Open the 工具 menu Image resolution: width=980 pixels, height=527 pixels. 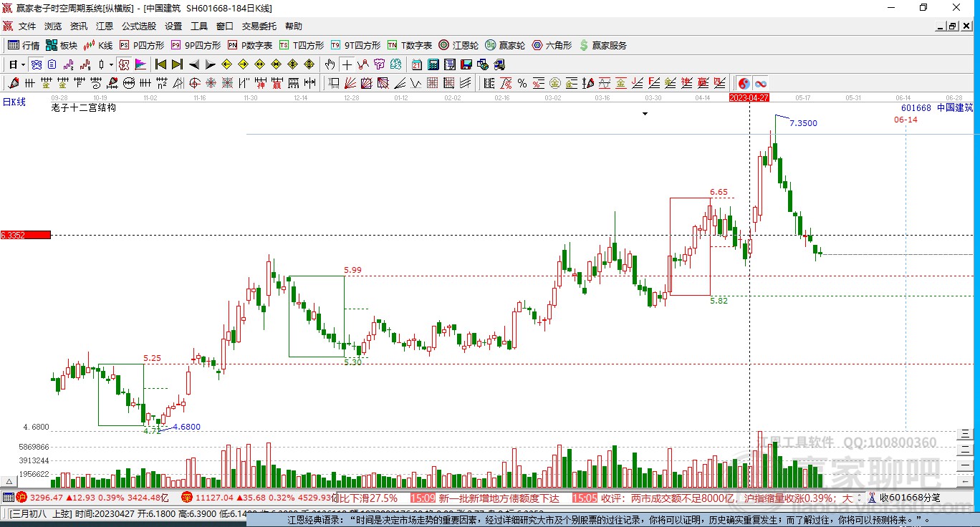pyautogui.click(x=199, y=26)
